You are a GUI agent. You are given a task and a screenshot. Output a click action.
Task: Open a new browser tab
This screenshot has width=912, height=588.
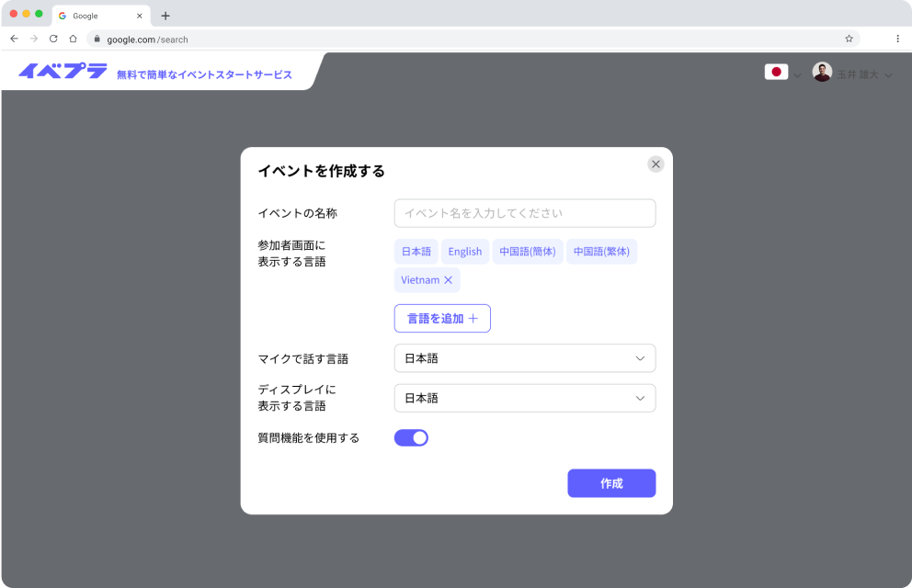[165, 16]
